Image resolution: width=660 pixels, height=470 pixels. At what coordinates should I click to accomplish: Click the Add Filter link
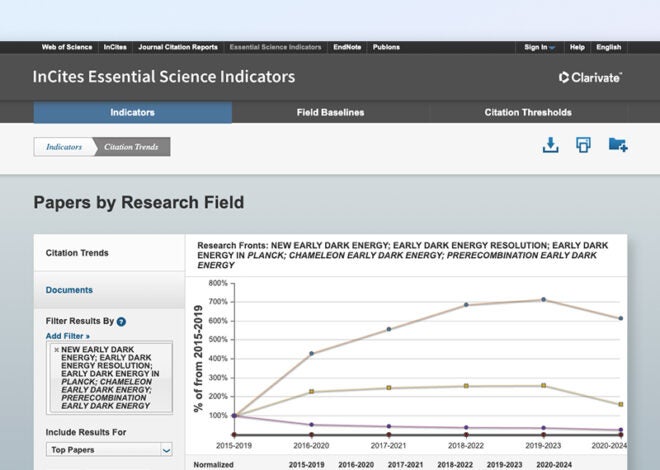click(68, 336)
